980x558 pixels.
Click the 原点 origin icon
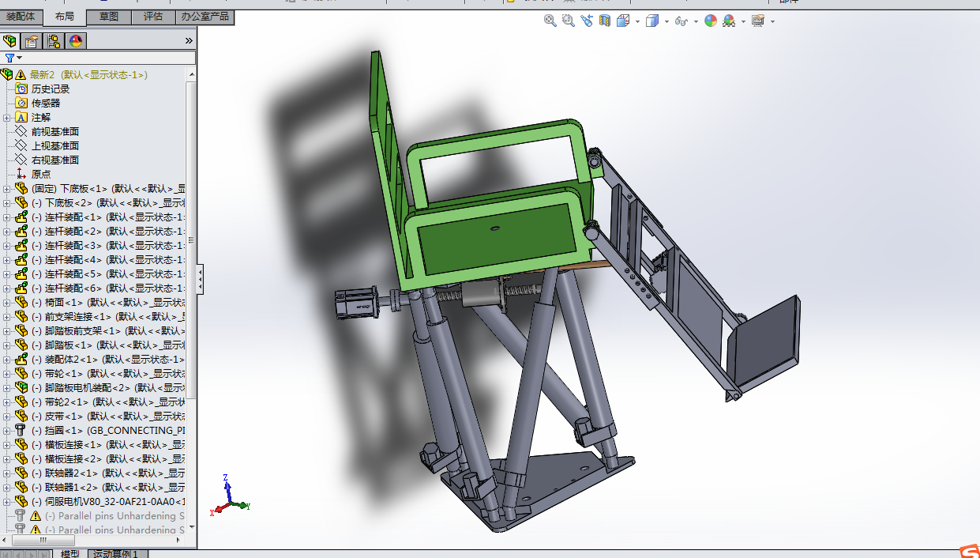[x=21, y=175]
